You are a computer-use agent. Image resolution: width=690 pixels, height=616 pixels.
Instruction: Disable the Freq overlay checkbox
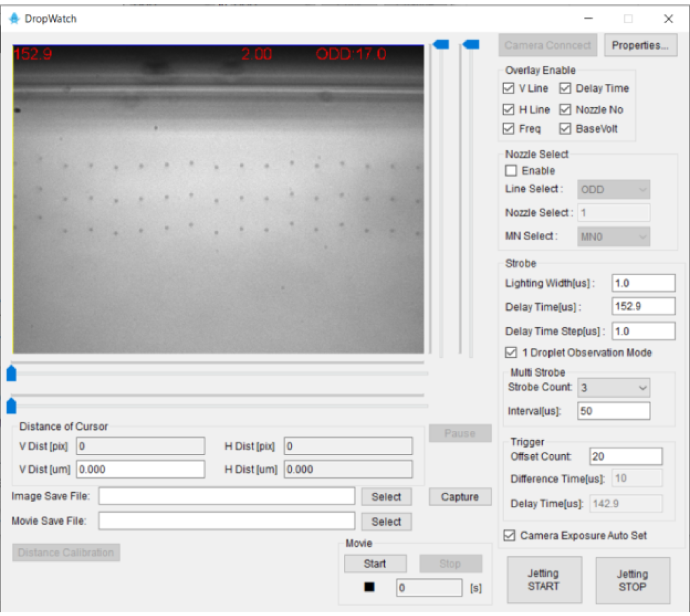508,129
